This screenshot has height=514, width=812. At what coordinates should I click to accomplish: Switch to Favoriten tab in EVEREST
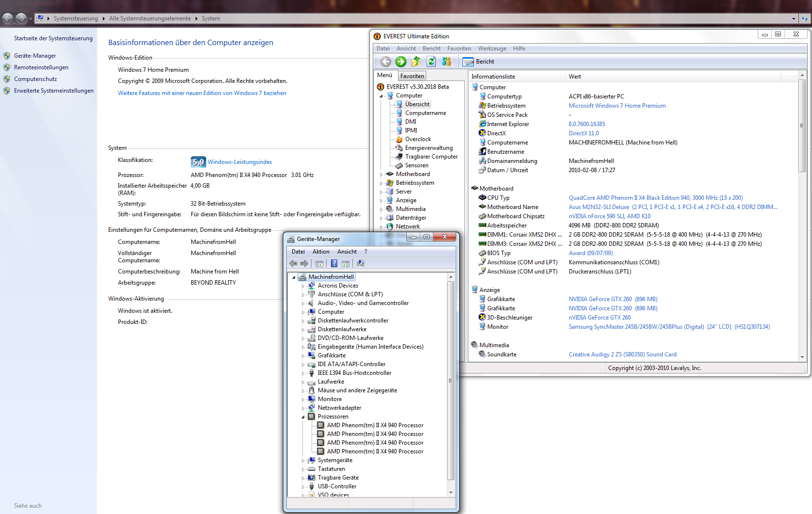412,76
